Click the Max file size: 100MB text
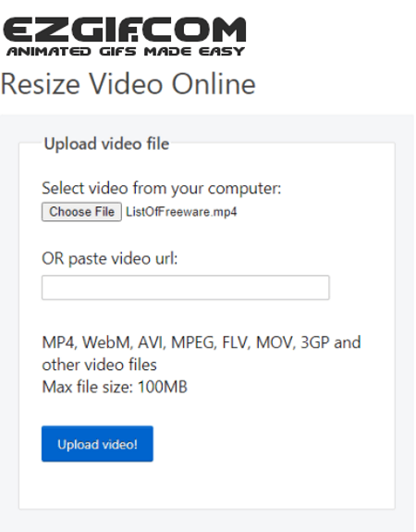 click(x=115, y=387)
